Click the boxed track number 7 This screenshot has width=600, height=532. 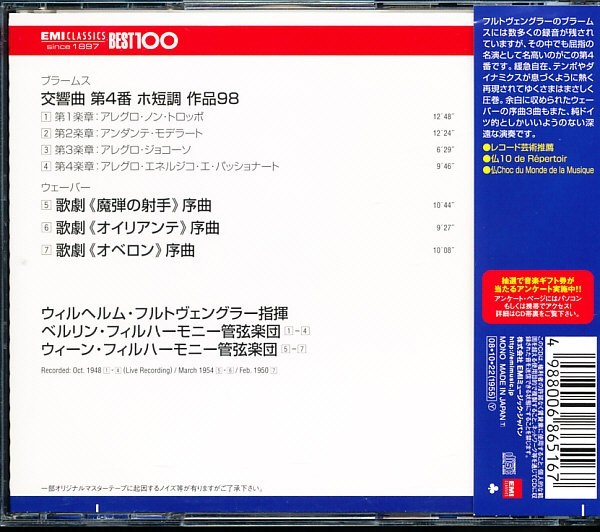pyautogui.click(x=46, y=250)
